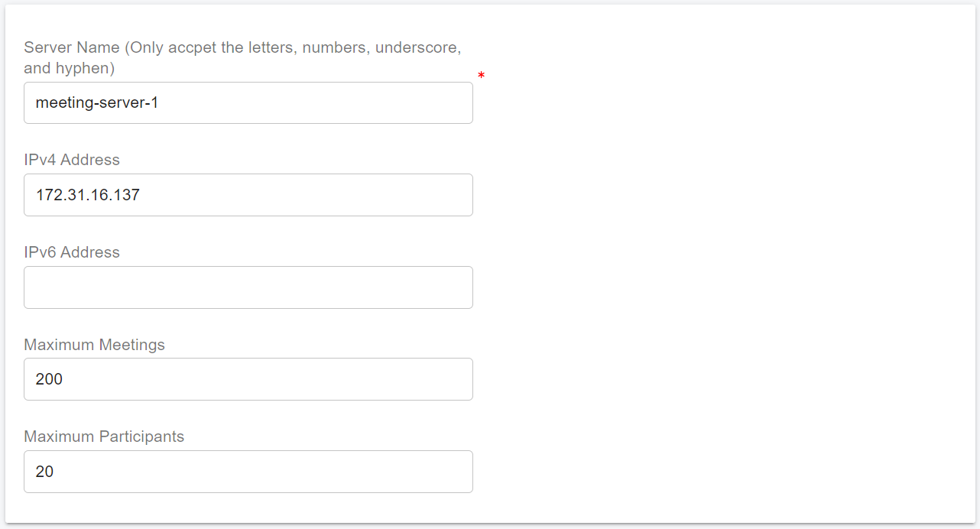Select the empty IPv6 Address field
This screenshot has height=529, width=980.
(248, 287)
